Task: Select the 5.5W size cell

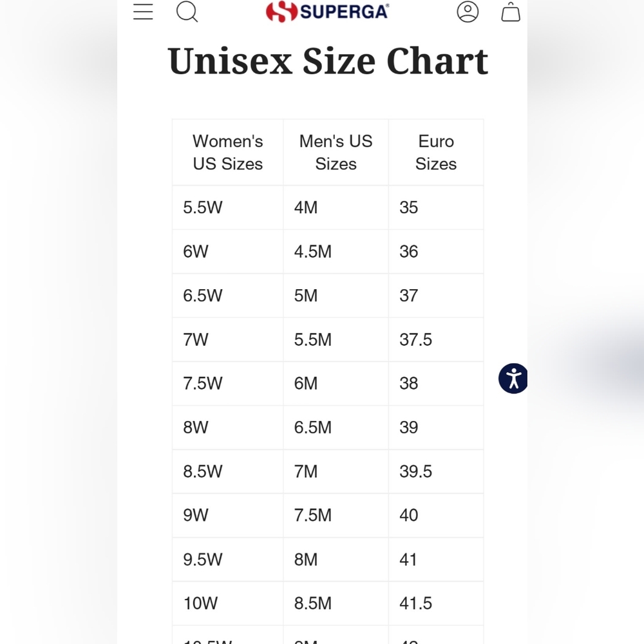Action: [x=227, y=207]
